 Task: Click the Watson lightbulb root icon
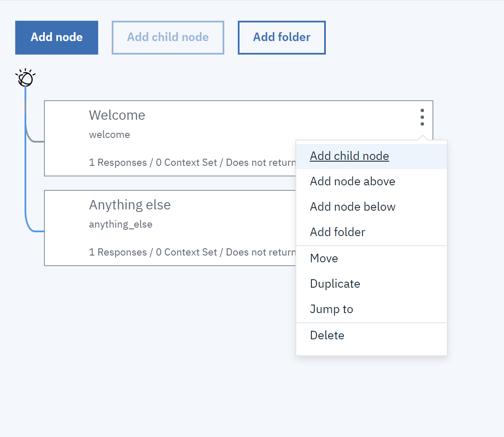25,77
